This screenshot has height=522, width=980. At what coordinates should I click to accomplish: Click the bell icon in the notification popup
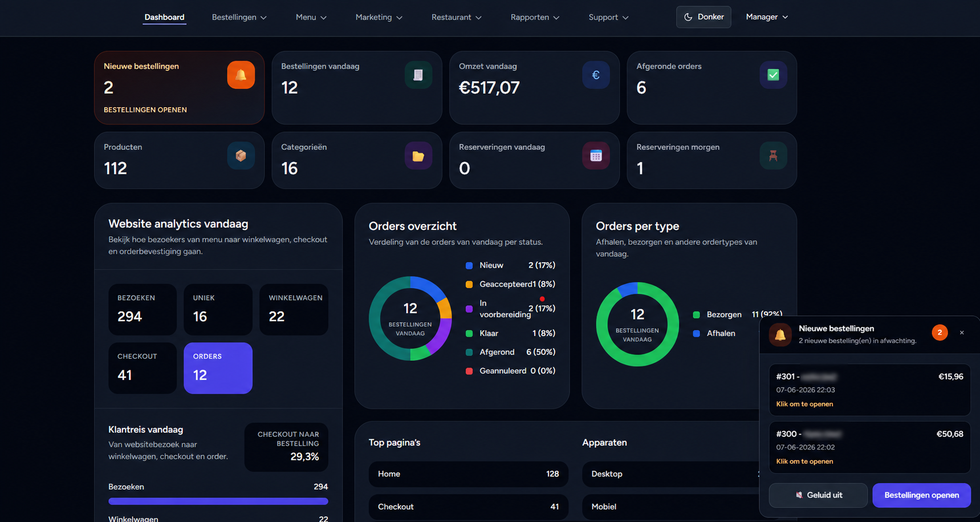pyautogui.click(x=780, y=335)
